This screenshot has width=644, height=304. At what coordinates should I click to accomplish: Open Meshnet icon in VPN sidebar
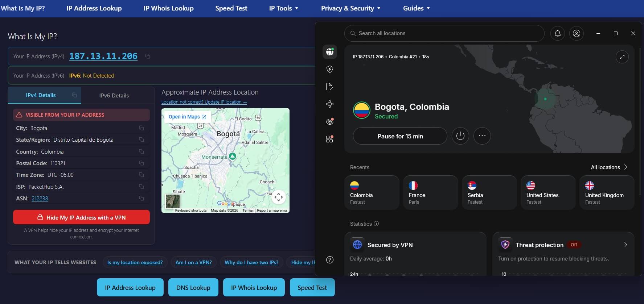pos(330,104)
